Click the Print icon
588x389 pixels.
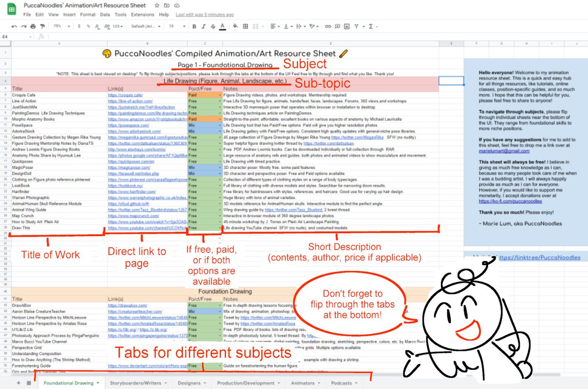[33, 26]
